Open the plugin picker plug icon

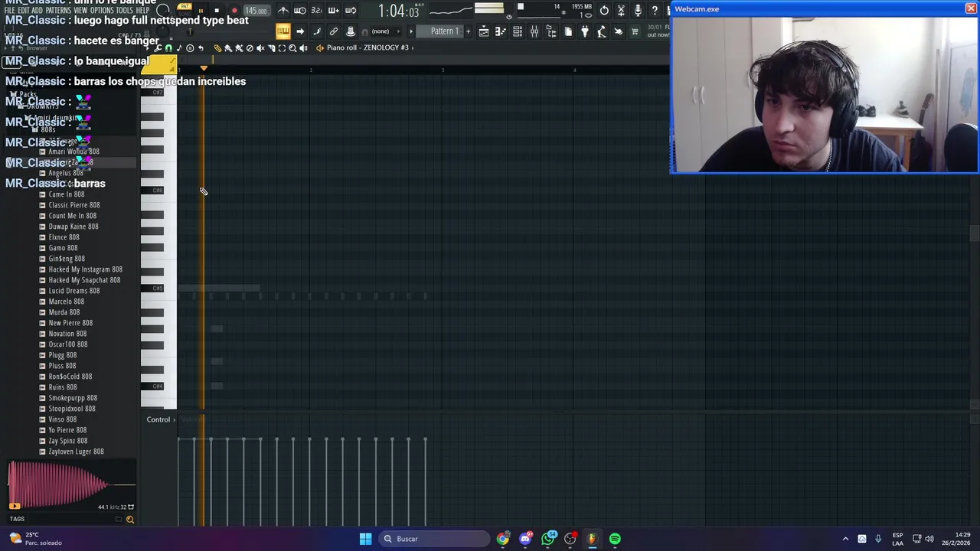pyautogui.click(x=585, y=31)
